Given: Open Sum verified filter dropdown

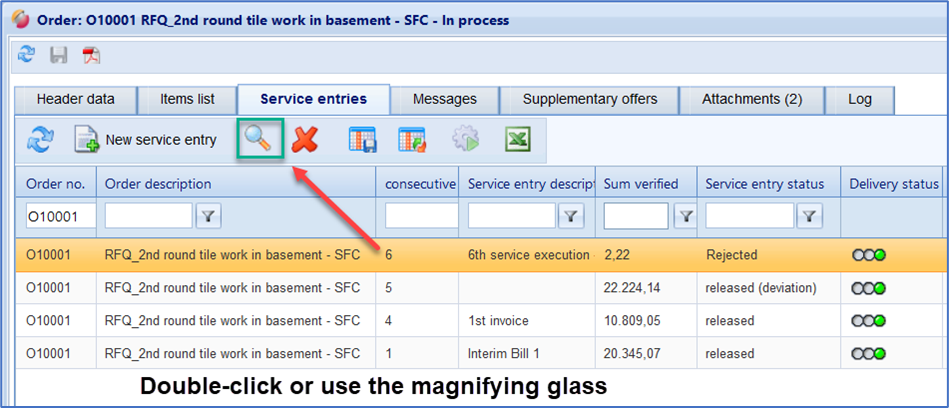Looking at the screenshot, I should click(686, 215).
